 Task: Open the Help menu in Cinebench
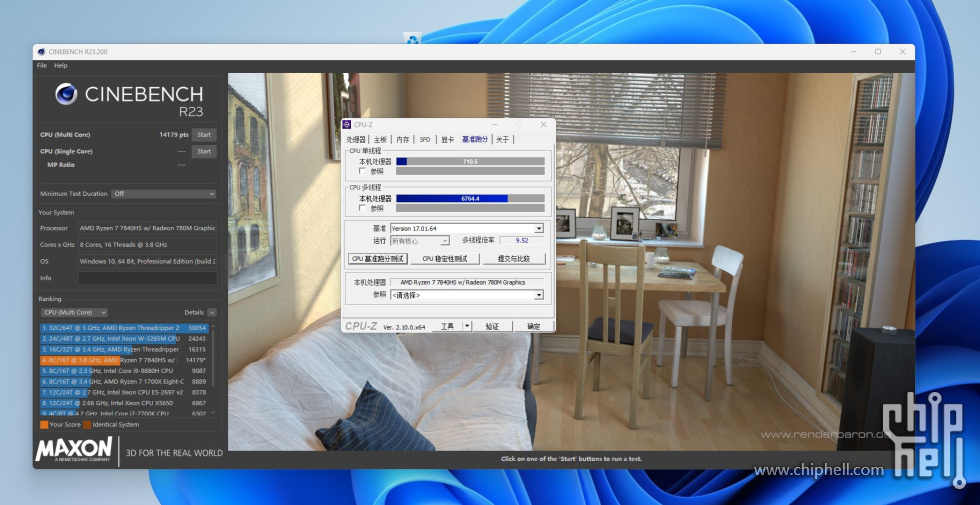pyautogui.click(x=61, y=66)
